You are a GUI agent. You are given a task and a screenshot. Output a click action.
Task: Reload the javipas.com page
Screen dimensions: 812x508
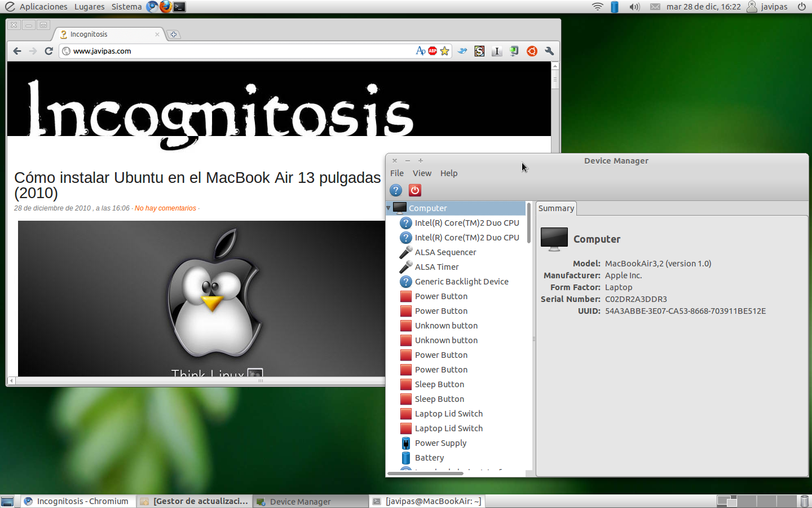click(x=49, y=51)
